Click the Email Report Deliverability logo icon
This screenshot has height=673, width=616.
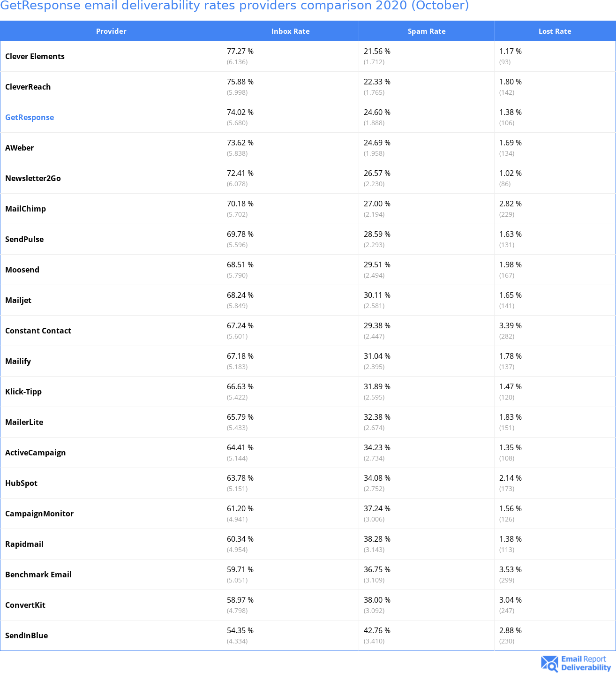(x=549, y=664)
